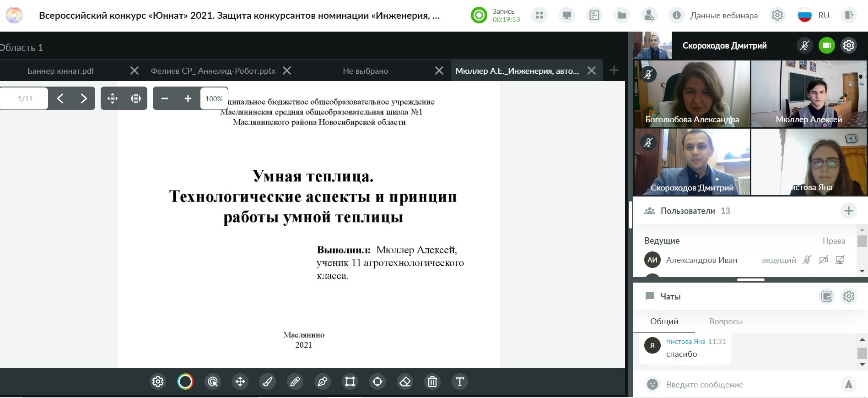Click the page number field 1/11

coord(24,98)
